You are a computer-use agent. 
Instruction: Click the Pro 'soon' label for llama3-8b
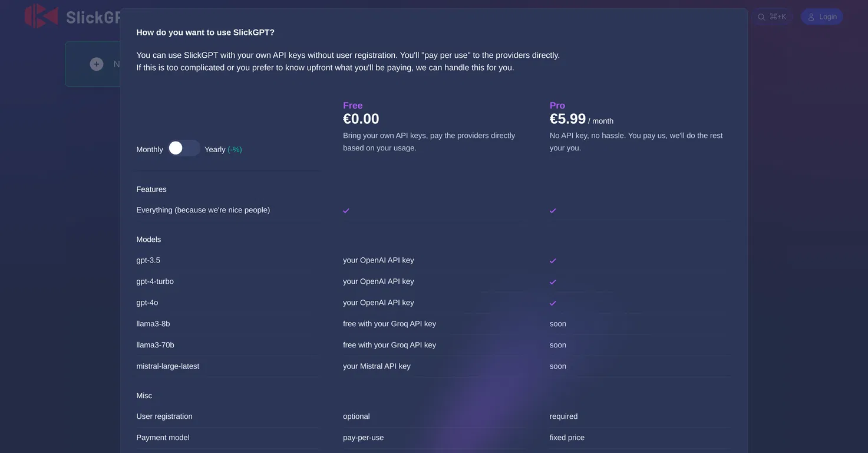point(558,324)
